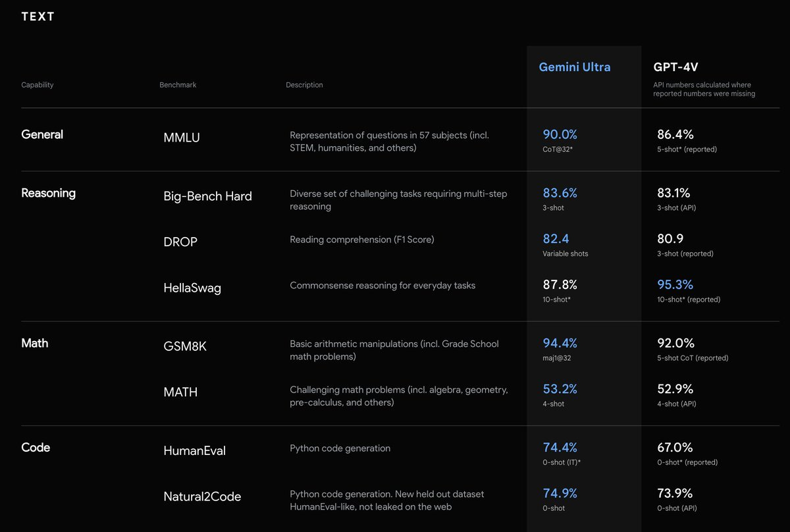Image resolution: width=790 pixels, height=532 pixels.
Task: Select the 74.9% Natural2Code score
Action: tap(560, 493)
